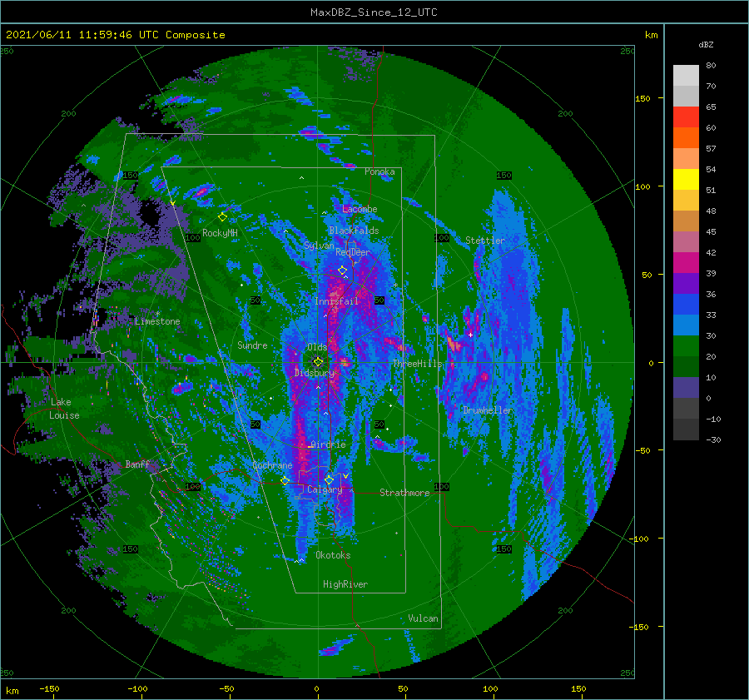Image resolution: width=749 pixels, height=700 pixels.
Task: Click the dBZ legend heading
Action: coord(706,44)
